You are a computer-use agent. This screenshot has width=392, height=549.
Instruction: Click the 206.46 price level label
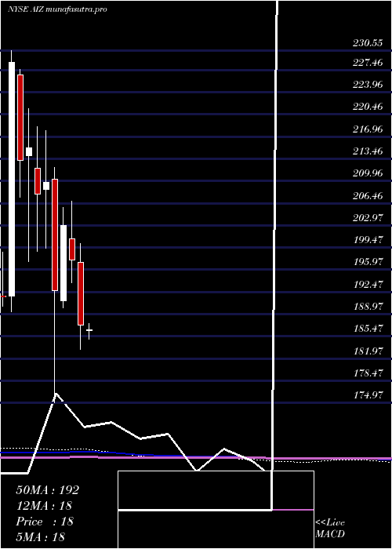click(x=368, y=196)
